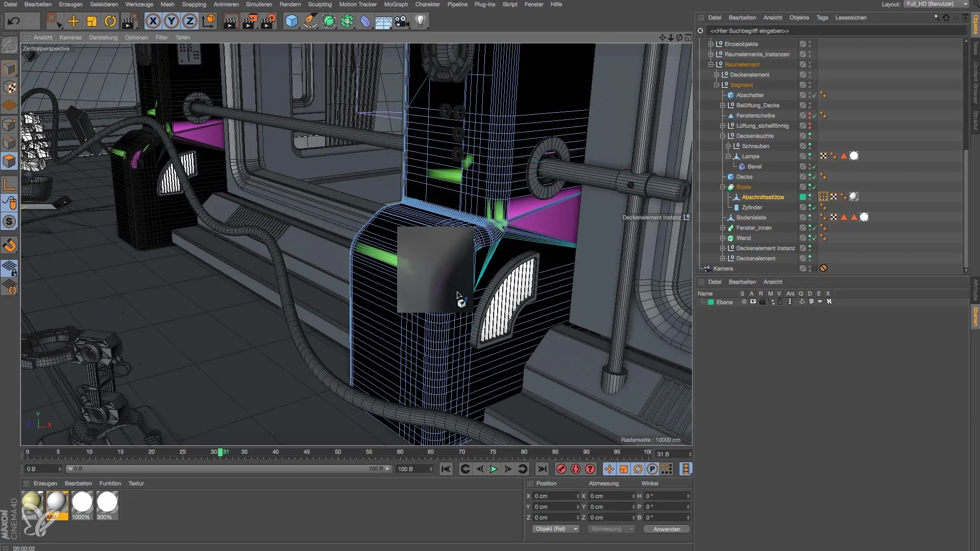Toggle editor visibility dot for Abschatter
This screenshot has width=980, height=551.
pos(810,93)
